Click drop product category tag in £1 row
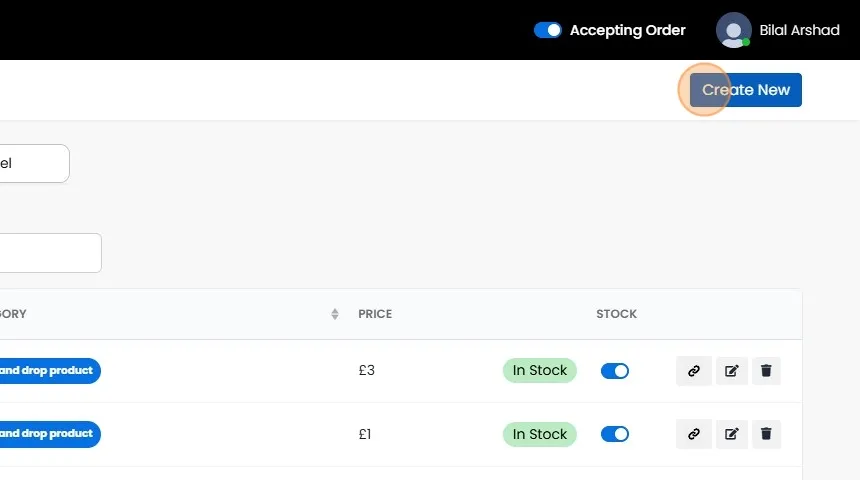This screenshot has height=480, width=860. (x=49, y=434)
